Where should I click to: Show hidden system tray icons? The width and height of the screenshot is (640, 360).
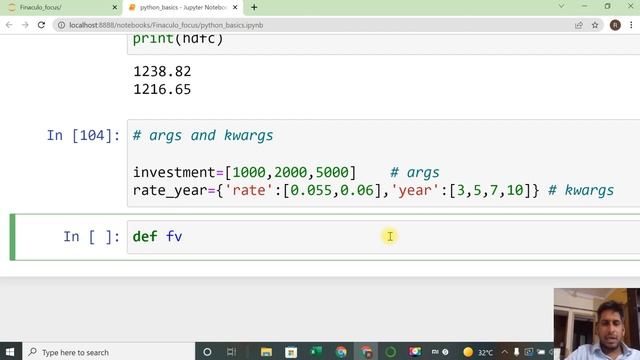(504, 352)
